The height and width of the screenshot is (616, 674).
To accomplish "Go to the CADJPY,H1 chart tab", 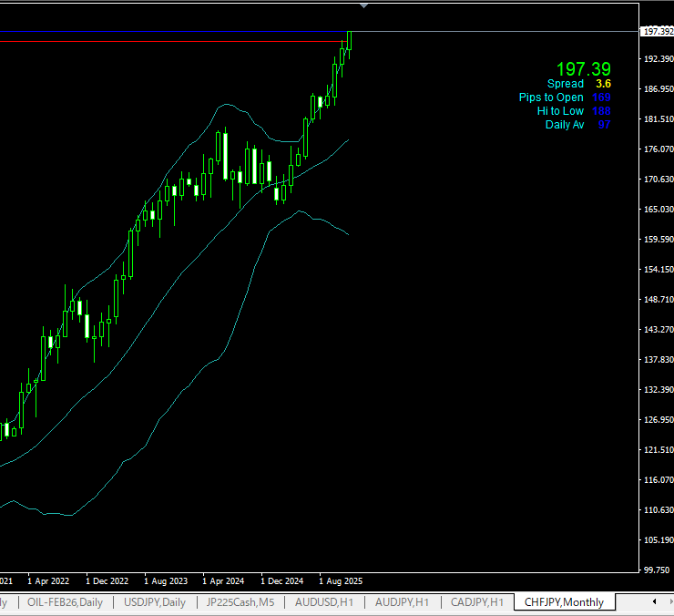I will 477,602.
